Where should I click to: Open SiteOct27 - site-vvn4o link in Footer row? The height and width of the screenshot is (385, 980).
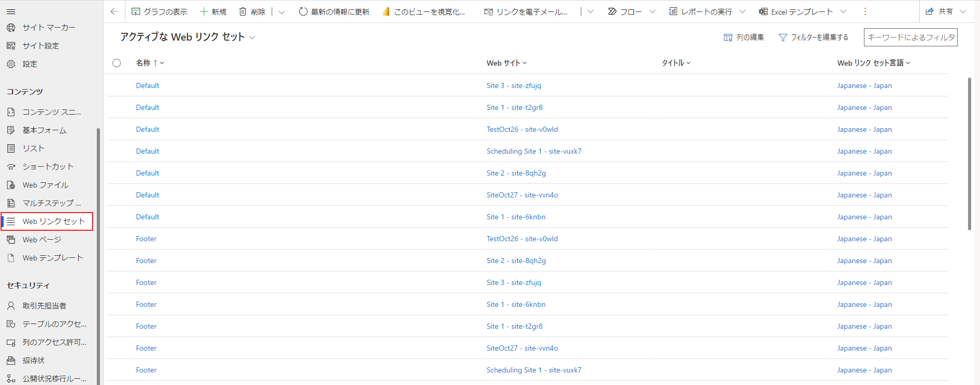point(522,348)
